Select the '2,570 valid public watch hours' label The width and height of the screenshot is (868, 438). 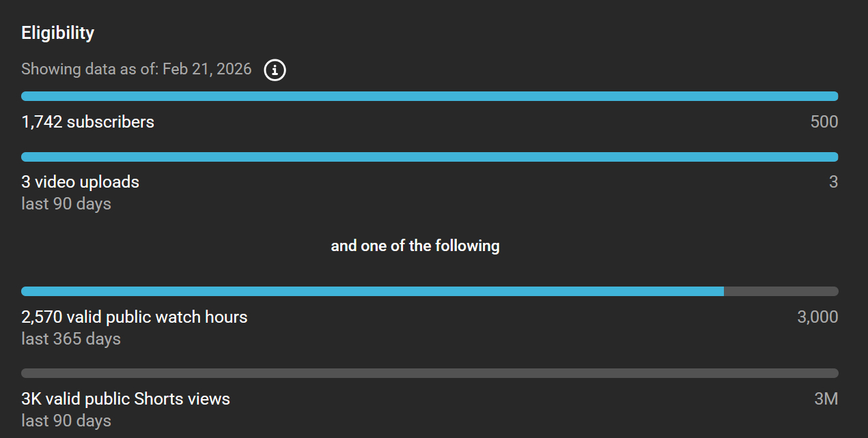pyautogui.click(x=135, y=317)
